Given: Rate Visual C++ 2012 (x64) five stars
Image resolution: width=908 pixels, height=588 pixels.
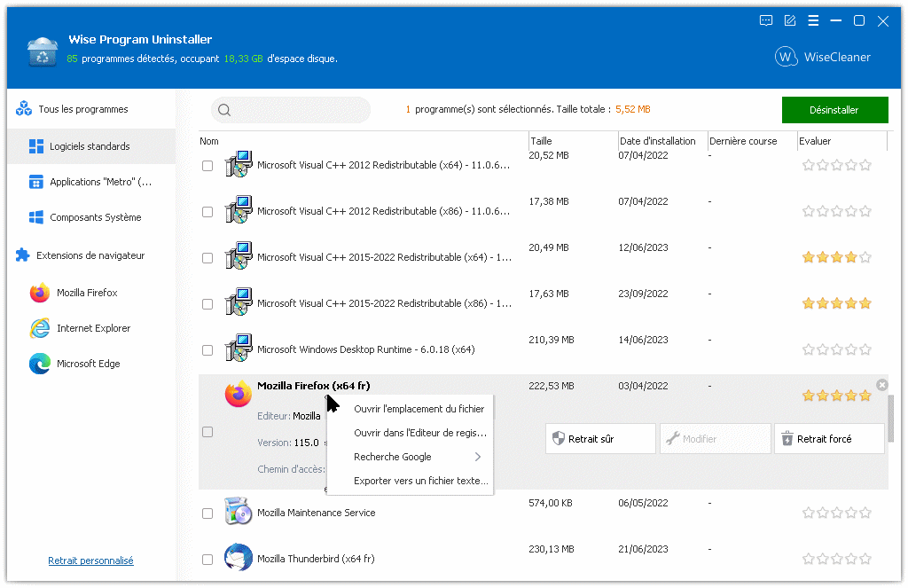Looking at the screenshot, I should click(865, 165).
